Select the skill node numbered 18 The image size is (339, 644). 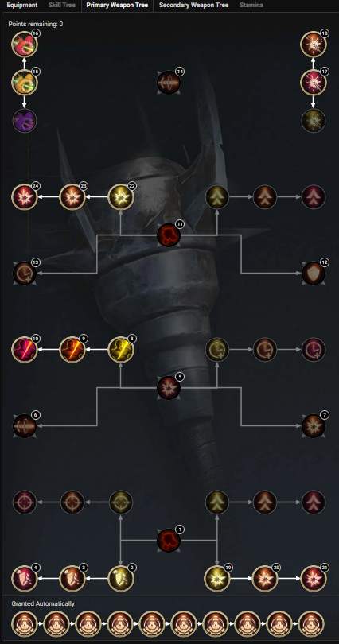click(x=314, y=44)
